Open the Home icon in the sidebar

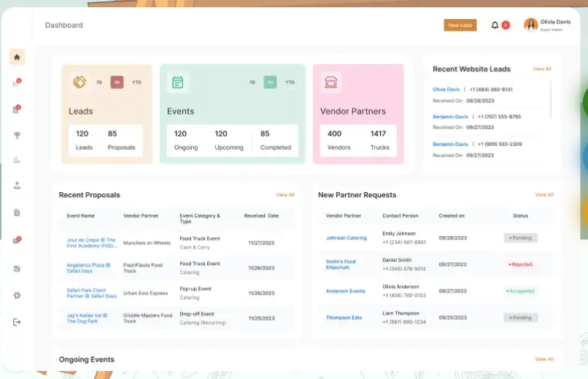pos(17,57)
